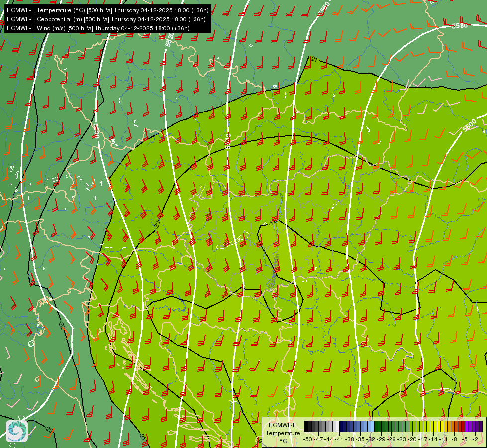Click the -35 legend scale value
This screenshot has width=487, height=448.
click(x=360, y=439)
